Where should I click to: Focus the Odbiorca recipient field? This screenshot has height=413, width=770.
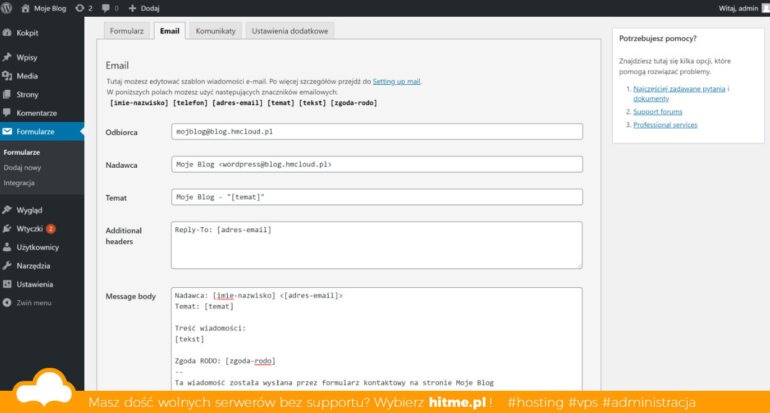(377, 132)
